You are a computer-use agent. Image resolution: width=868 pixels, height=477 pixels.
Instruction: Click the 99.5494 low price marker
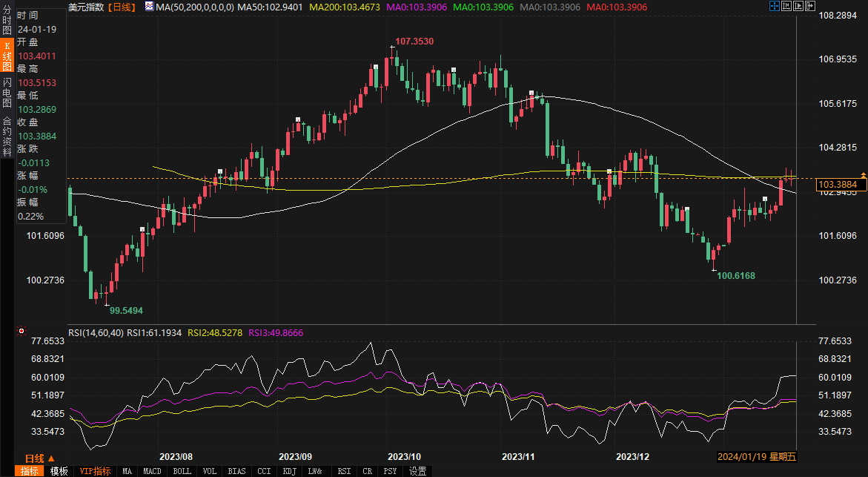click(x=126, y=310)
